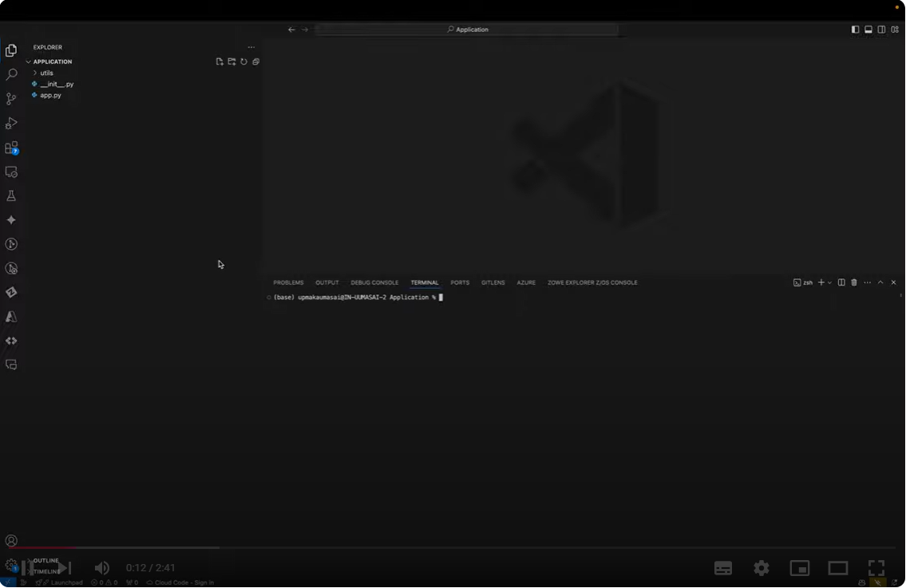Close the terminal panel
The image size is (906, 588).
(894, 282)
